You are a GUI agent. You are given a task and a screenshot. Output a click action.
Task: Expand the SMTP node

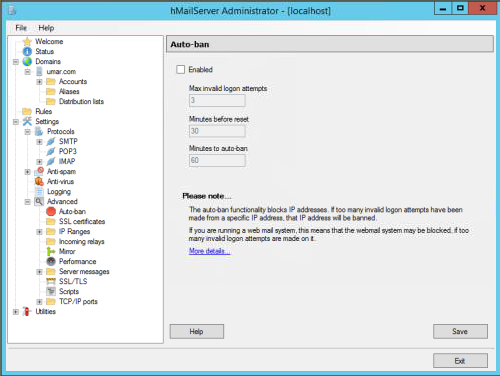(39, 142)
